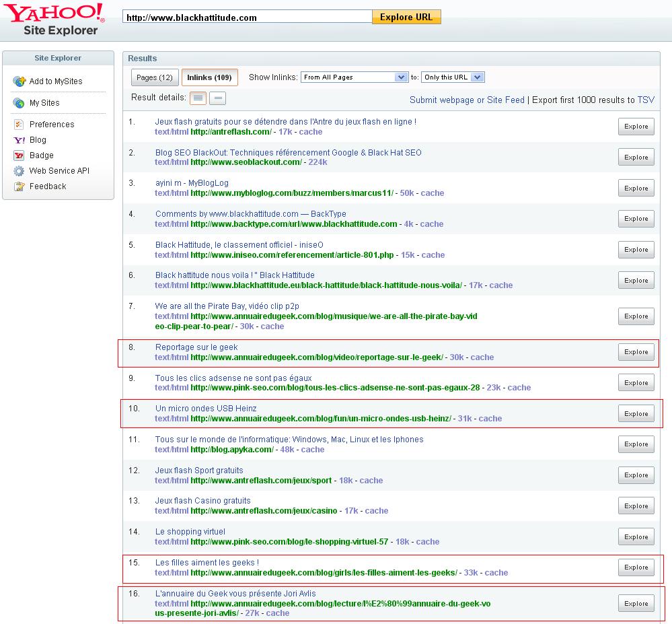672x624 pixels.
Task: Click Submit webpage or Site Feed link
Action: (x=467, y=100)
